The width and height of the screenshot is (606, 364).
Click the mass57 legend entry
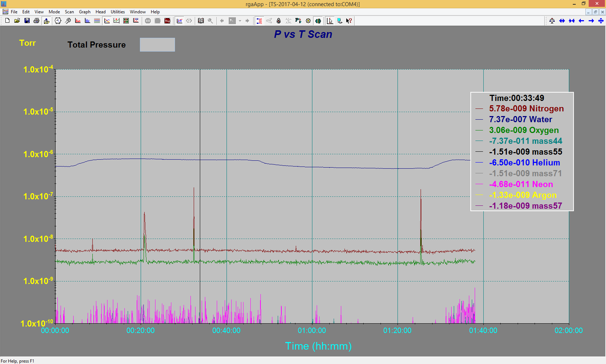coord(526,206)
